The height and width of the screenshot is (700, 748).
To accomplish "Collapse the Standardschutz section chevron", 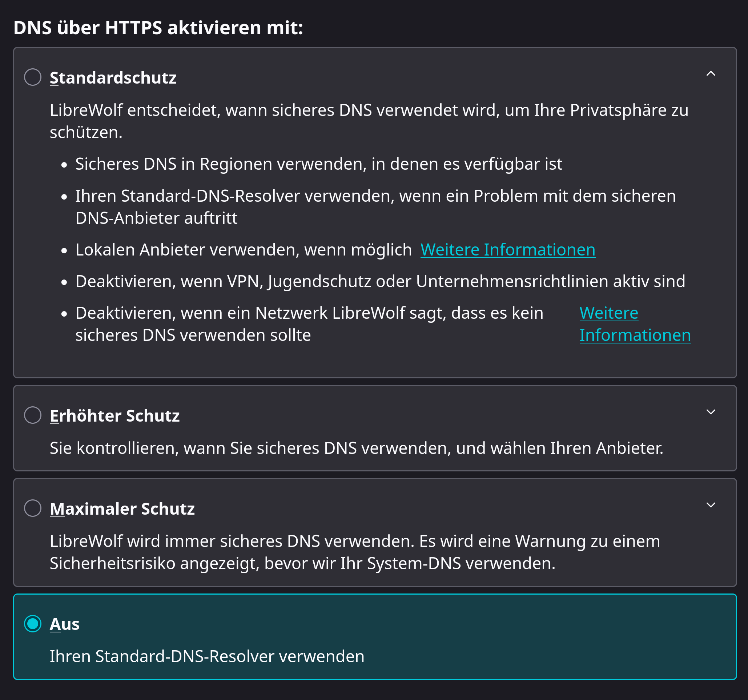I will point(710,74).
